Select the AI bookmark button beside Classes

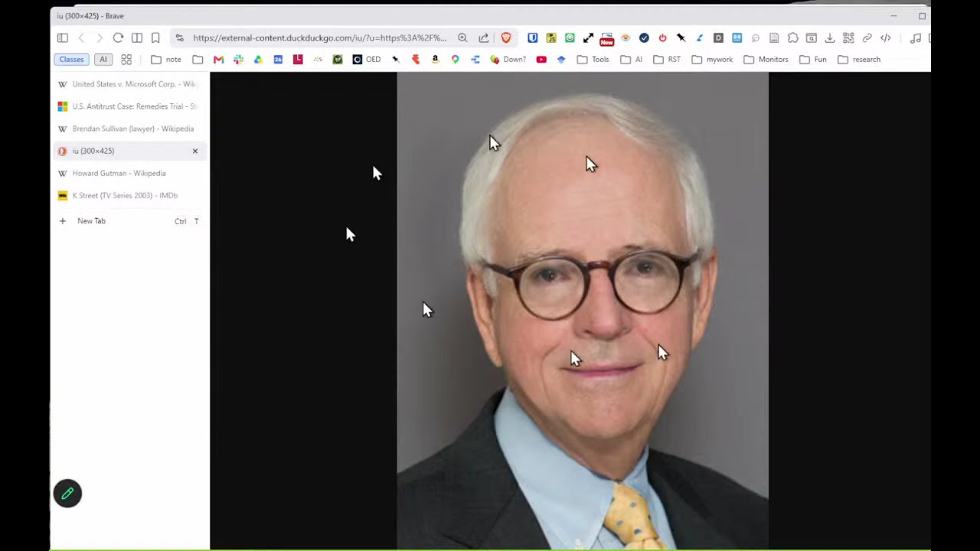tap(103, 59)
